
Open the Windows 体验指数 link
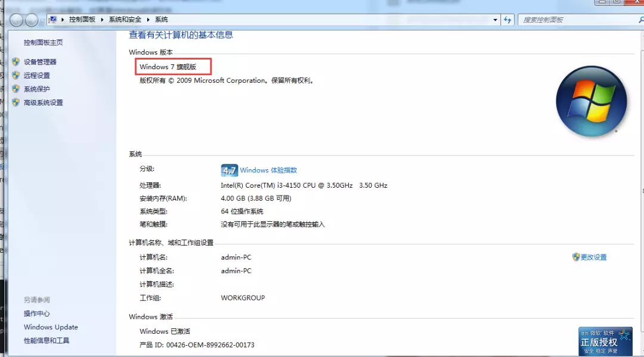click(x=268, y=170)
